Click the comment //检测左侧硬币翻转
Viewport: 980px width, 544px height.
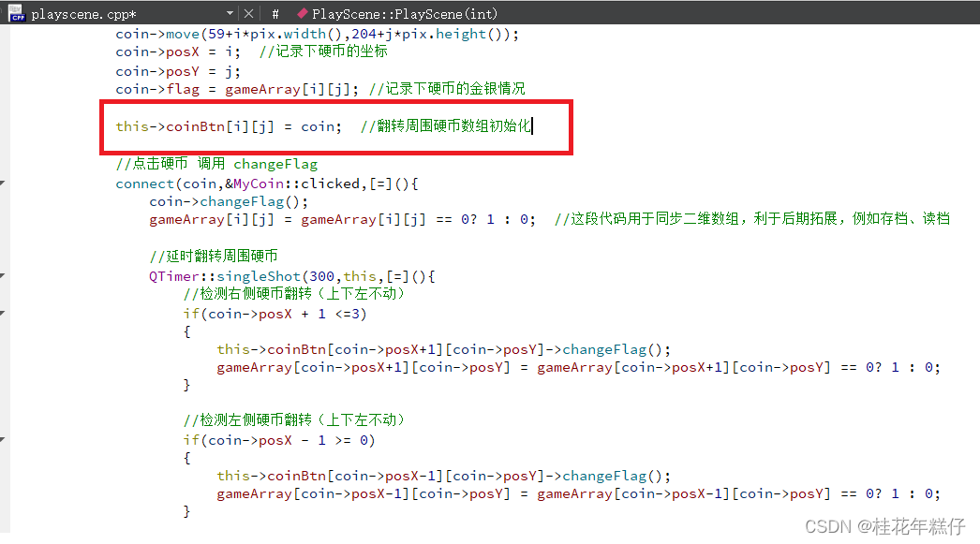click(x=295, y=419)
